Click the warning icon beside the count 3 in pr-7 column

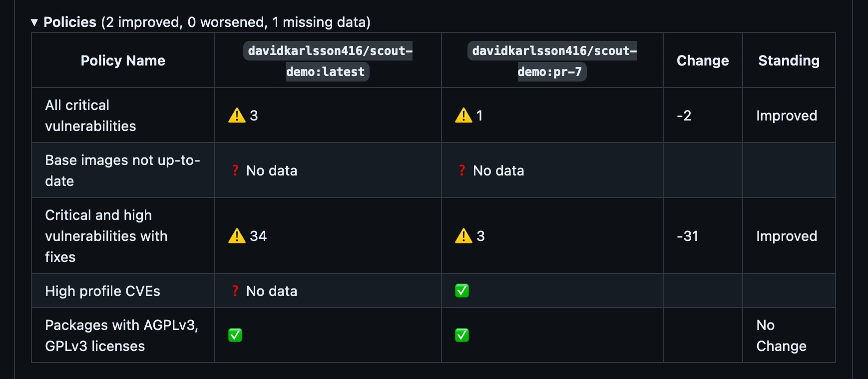coord(464,236)
